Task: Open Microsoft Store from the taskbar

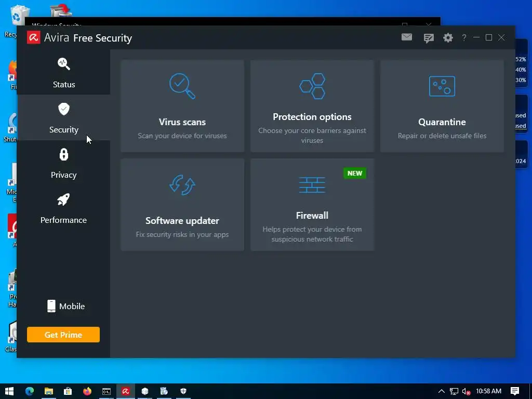Action: click(x=68, y=391)
